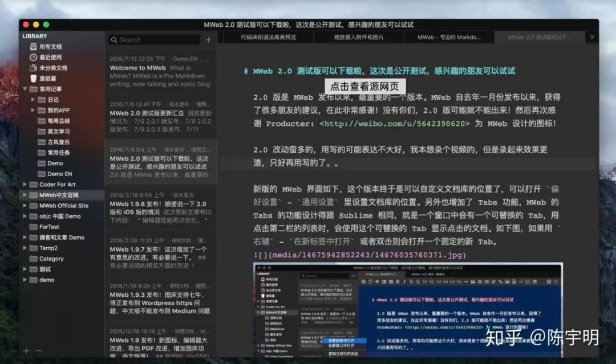Click the media image path markdown line

pyautogui.click(x=360, y=255)
